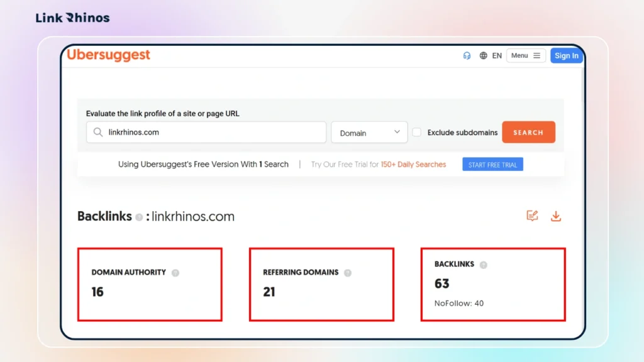Click the 150+ Daily Searches link
This screenshot has width=644, height=362.
pyautogui.click(x=413, y=165)
